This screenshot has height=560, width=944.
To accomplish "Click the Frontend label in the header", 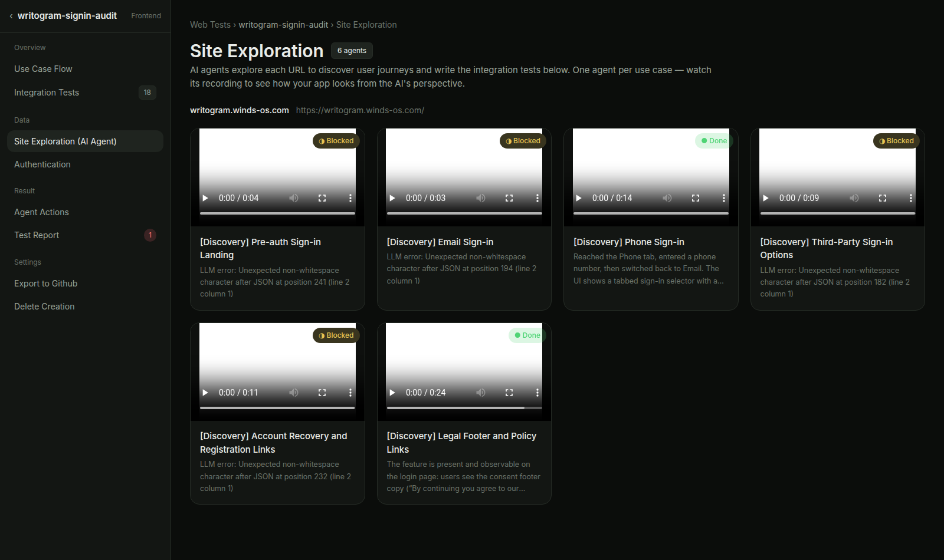I will tap(146, 16).
